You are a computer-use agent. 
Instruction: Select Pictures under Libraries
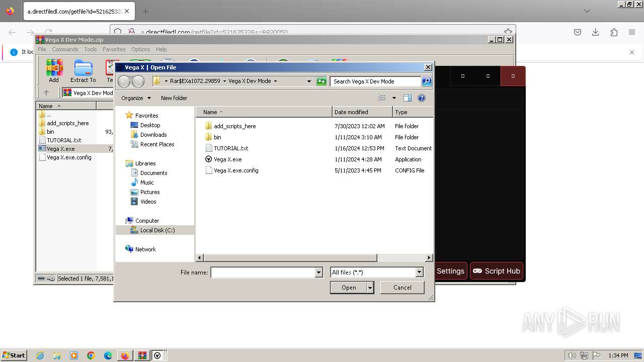150,192
